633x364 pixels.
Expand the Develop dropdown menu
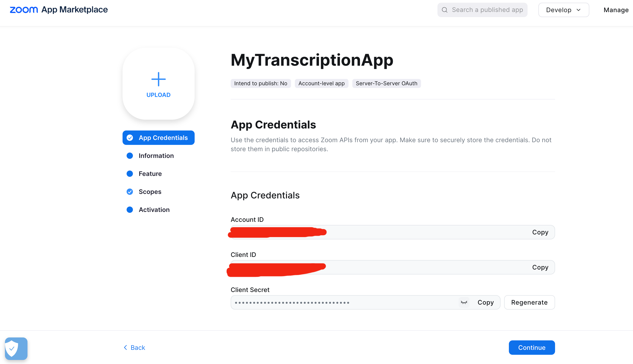[563, 10]
